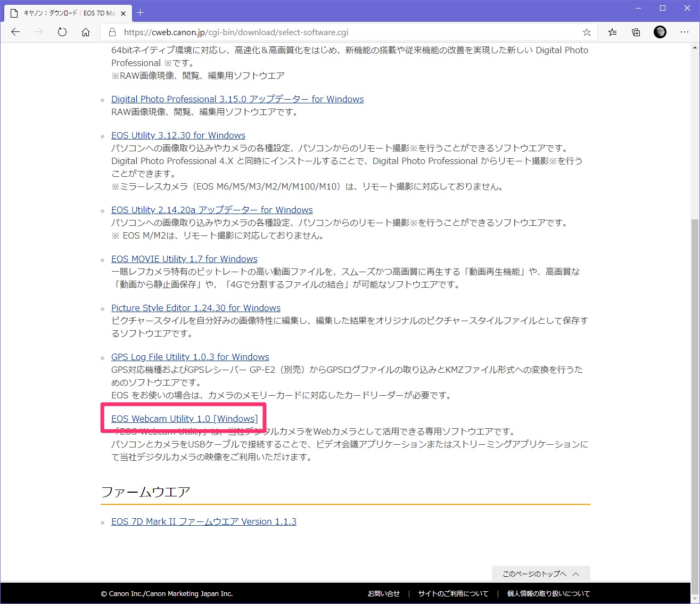Click the scrollbar up arrow
Viewport: 700px width, 604px height.
695,48
